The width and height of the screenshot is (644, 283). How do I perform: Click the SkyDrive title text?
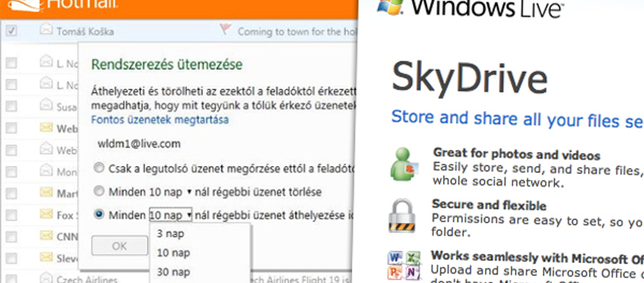(469, 79)
